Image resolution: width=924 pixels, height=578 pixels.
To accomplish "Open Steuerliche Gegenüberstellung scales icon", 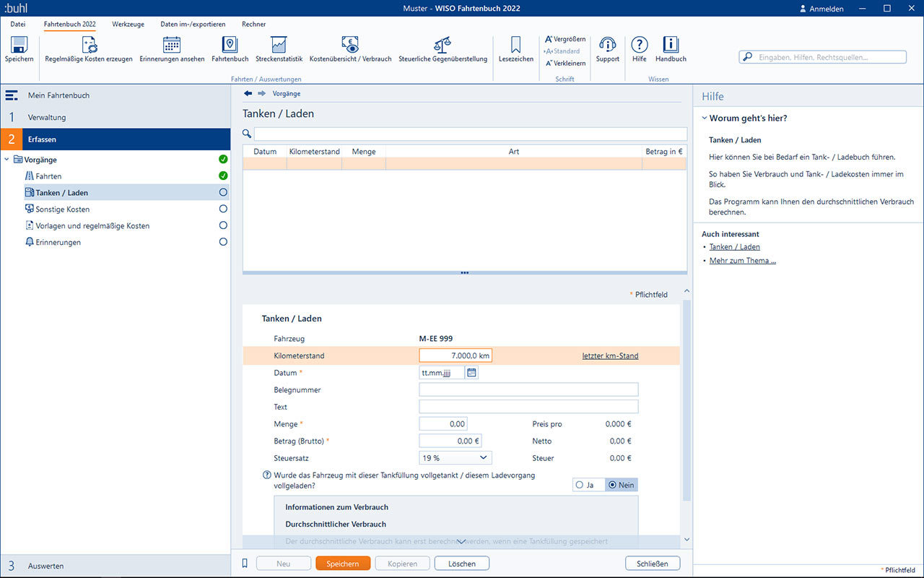I will pyautogui.click(x=443, y=45).
